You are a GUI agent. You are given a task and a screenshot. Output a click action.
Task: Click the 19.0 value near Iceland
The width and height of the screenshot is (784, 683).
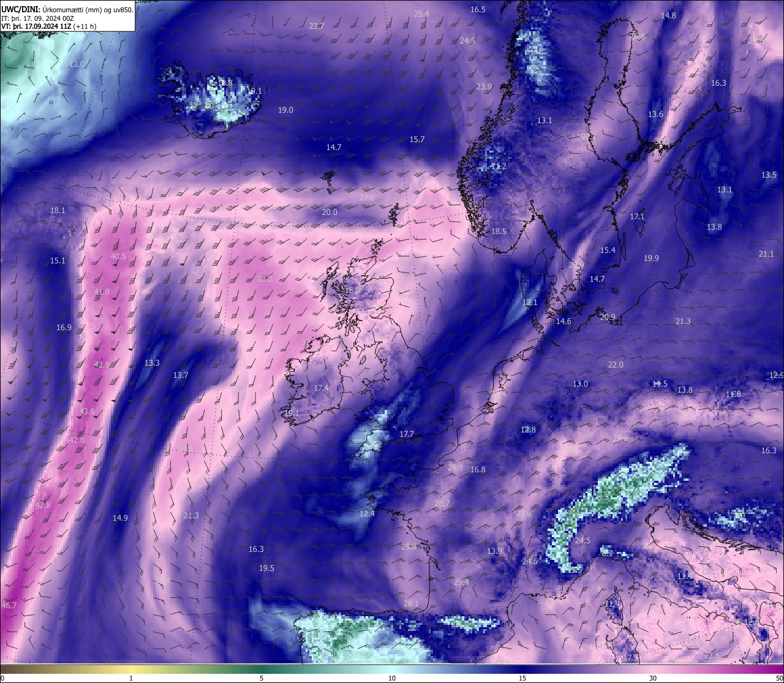(x=285, y=110)
